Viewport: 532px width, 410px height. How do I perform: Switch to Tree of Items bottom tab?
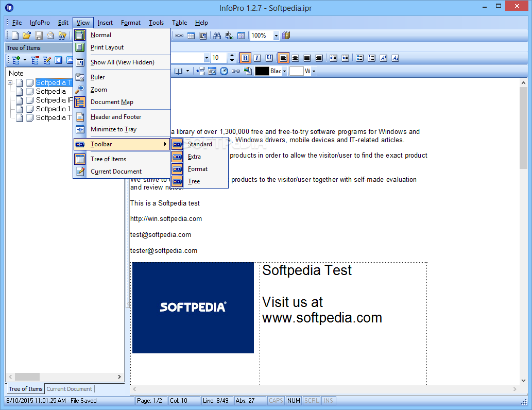click(x=25, y=389)
